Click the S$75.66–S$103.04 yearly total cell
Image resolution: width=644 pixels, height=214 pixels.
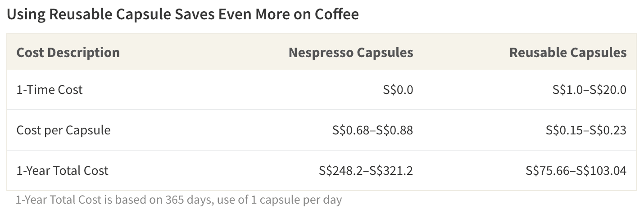pyautogui.click(x=576, y=170)
